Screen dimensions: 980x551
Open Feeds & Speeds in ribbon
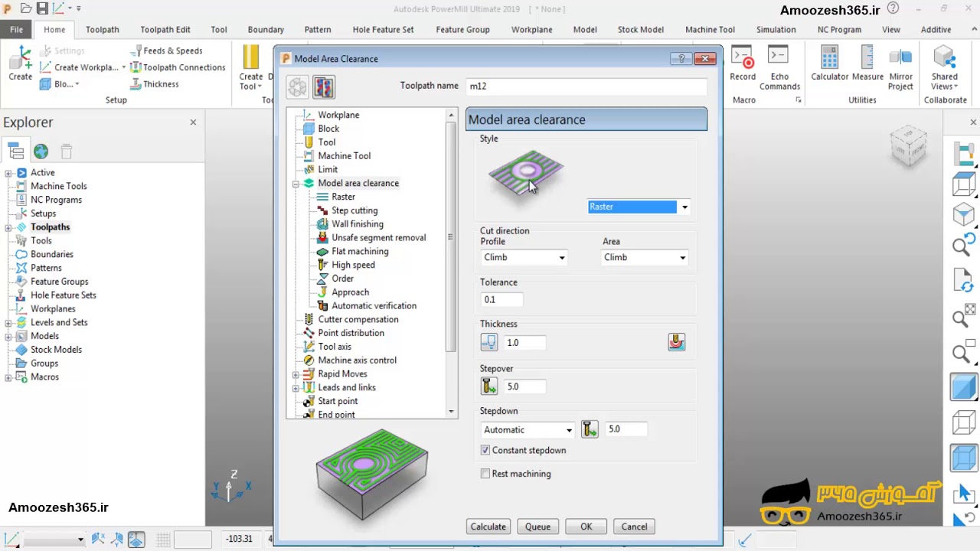(166, 51)
